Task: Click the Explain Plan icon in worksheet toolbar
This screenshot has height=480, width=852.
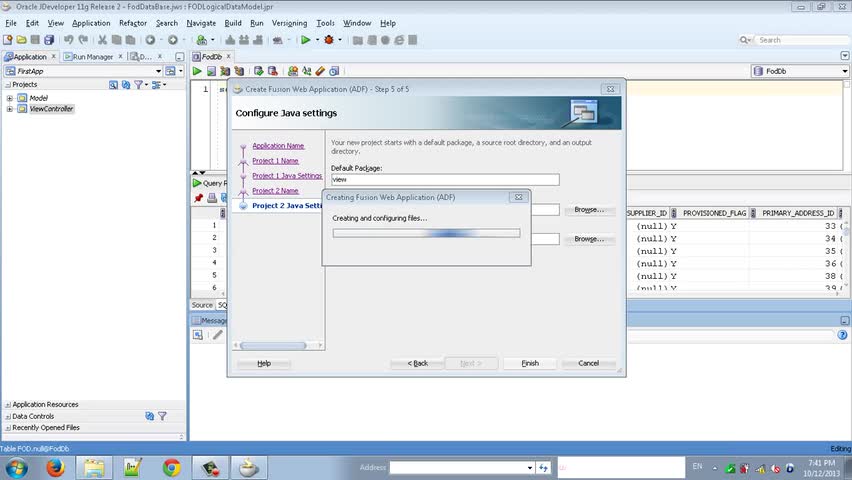Action: point(225,71)
